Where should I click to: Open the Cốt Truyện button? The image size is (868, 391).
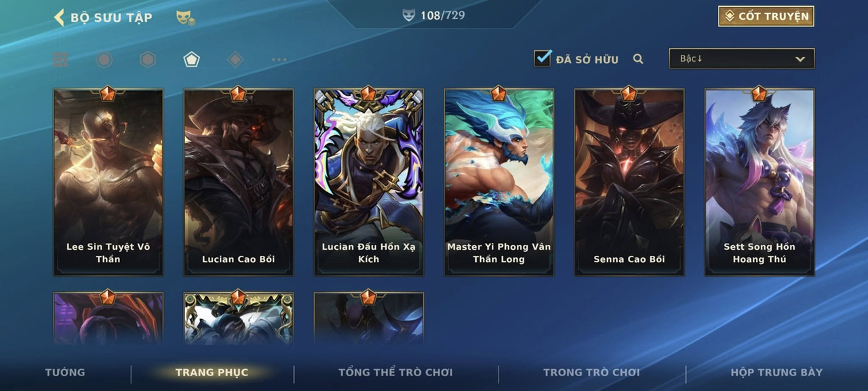pyautogui.click(x=766, y=16)
